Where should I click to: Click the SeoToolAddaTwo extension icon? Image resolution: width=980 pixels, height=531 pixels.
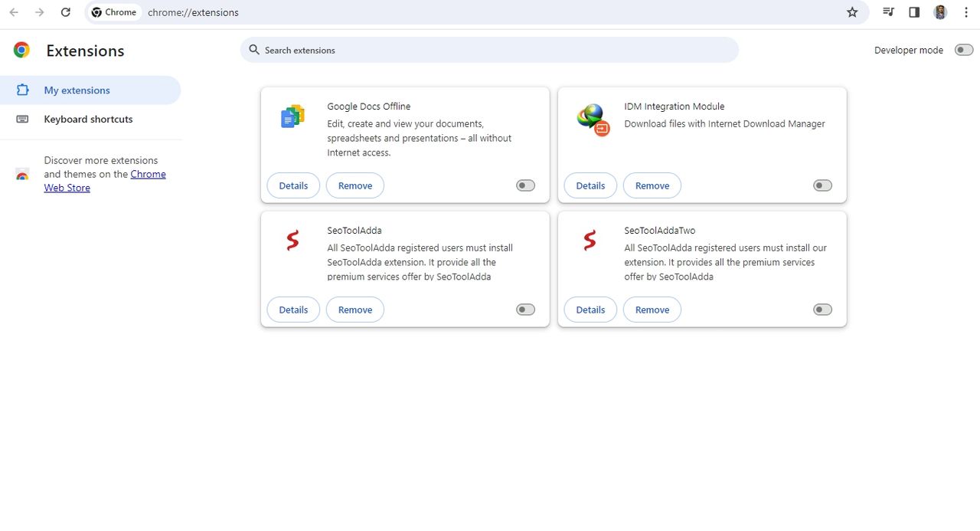590,241
